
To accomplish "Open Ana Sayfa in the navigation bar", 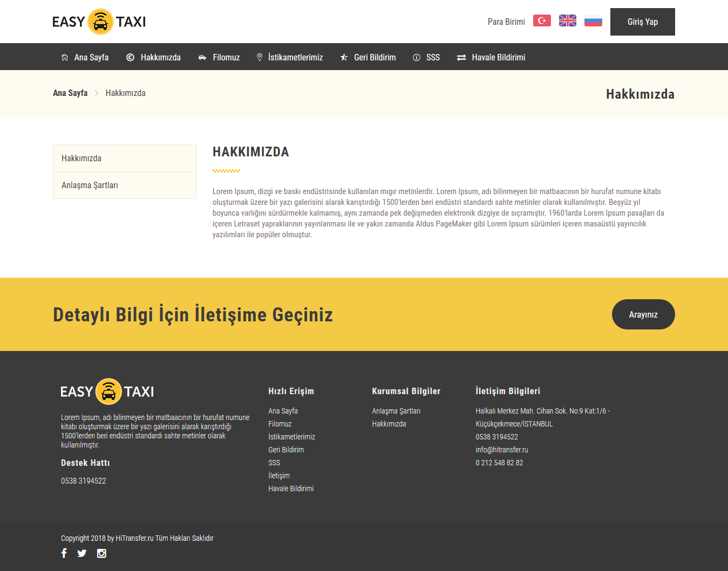I will [91, 57].
